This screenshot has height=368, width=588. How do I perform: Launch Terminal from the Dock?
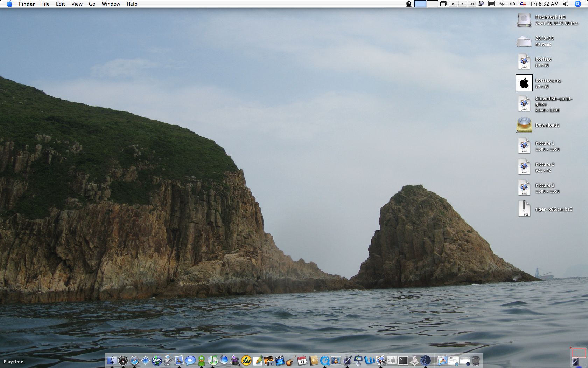tap(403, 360)
